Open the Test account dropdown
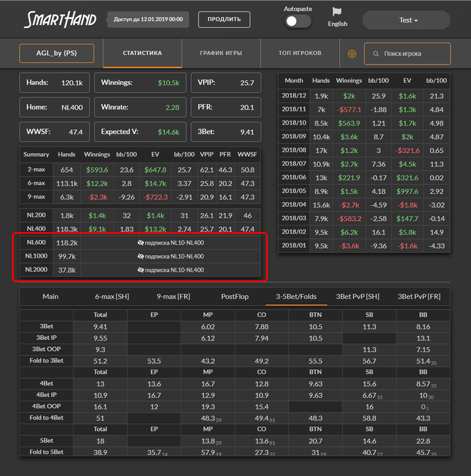The image size is (471, 476). [406, 20]
